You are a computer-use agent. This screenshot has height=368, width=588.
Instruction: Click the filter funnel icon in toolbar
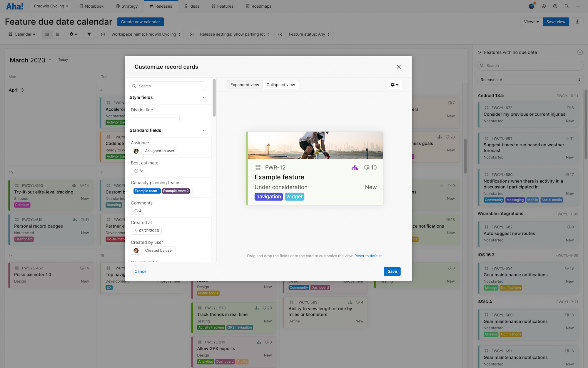tap(89, 34)
